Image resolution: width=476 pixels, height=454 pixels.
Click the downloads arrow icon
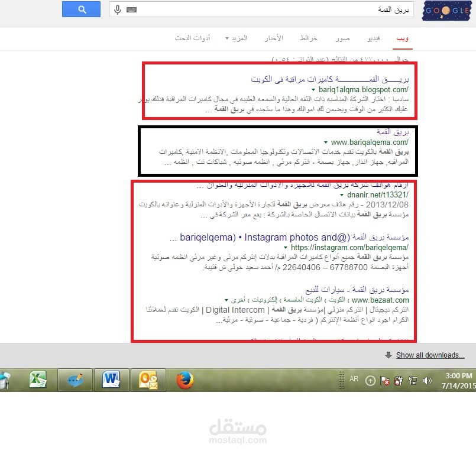388,355
